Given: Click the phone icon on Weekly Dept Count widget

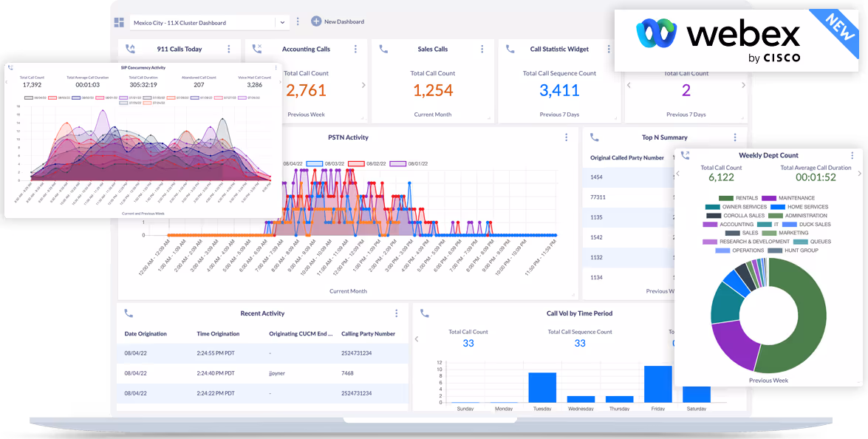Looking at the screenshot, I should click(686, 155).
